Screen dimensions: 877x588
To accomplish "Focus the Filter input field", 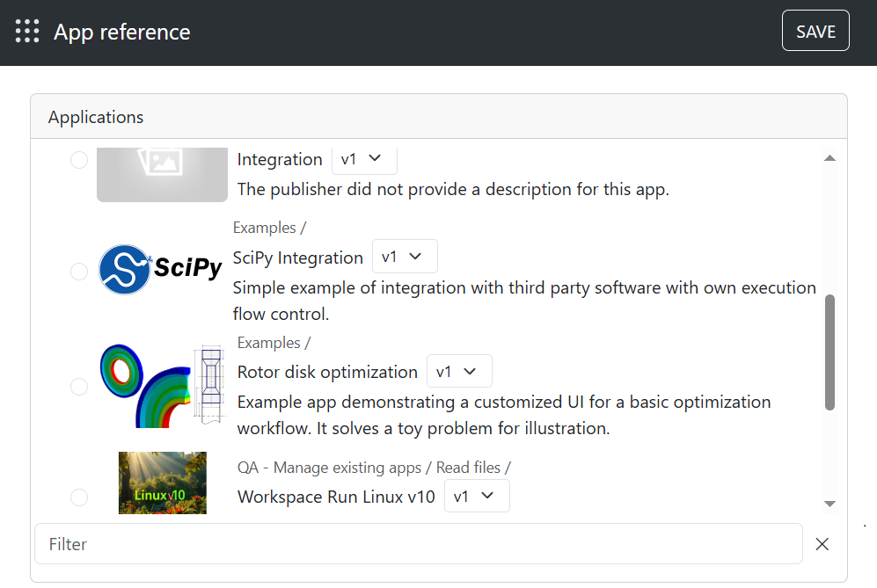I will click(x=418, y=544).
